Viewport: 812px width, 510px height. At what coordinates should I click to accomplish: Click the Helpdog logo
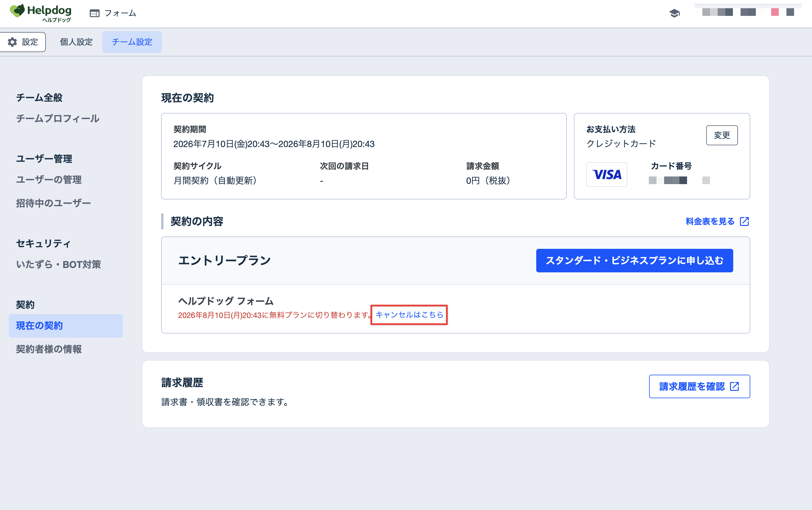point(41,13)
